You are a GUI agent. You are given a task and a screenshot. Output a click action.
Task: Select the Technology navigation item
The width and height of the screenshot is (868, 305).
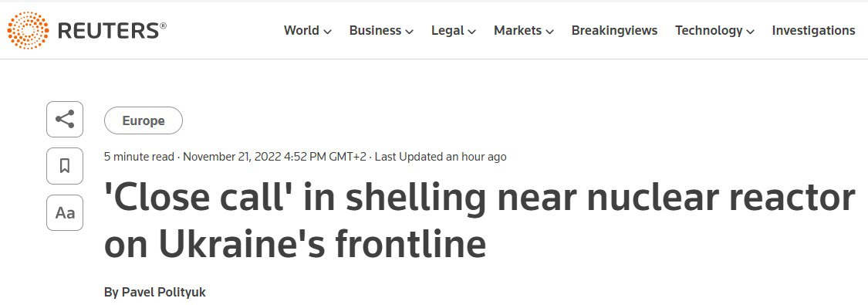click(708, 31)
